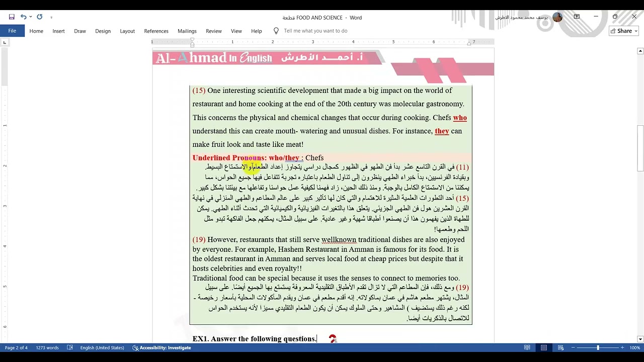644x362 pixels.
Task: Click the scroll up arrow of vertical scrollbar
Action: click(x=640, y=51)
